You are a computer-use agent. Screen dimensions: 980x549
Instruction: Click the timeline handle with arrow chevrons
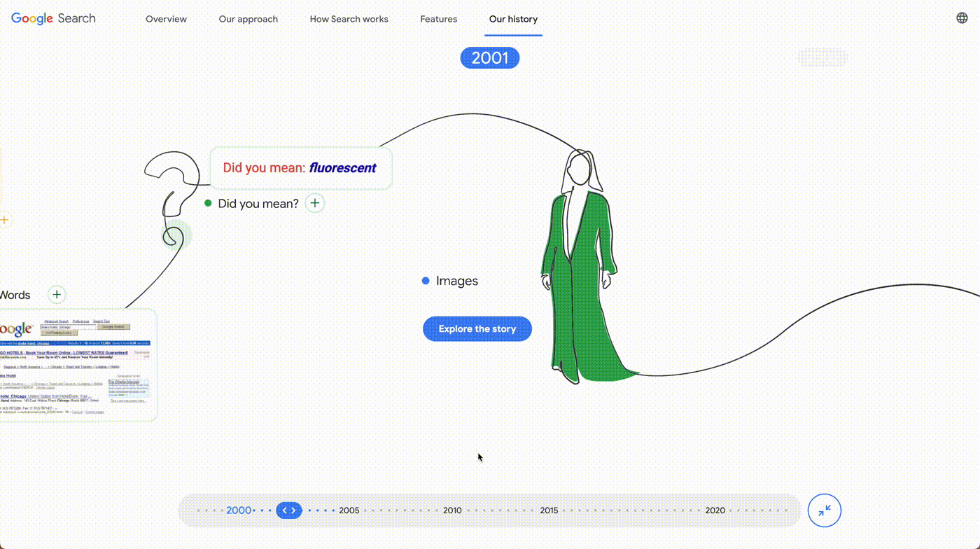pos(289,510)
